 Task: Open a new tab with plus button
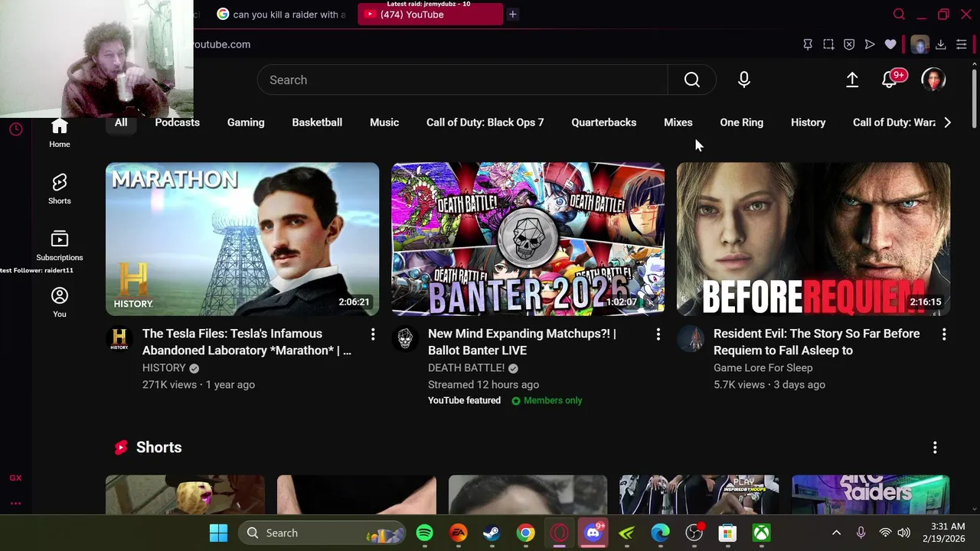512,14
